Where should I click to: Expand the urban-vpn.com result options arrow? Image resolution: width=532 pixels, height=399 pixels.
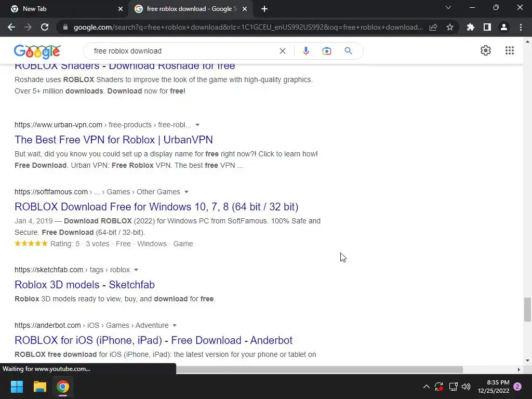point(197,125)
